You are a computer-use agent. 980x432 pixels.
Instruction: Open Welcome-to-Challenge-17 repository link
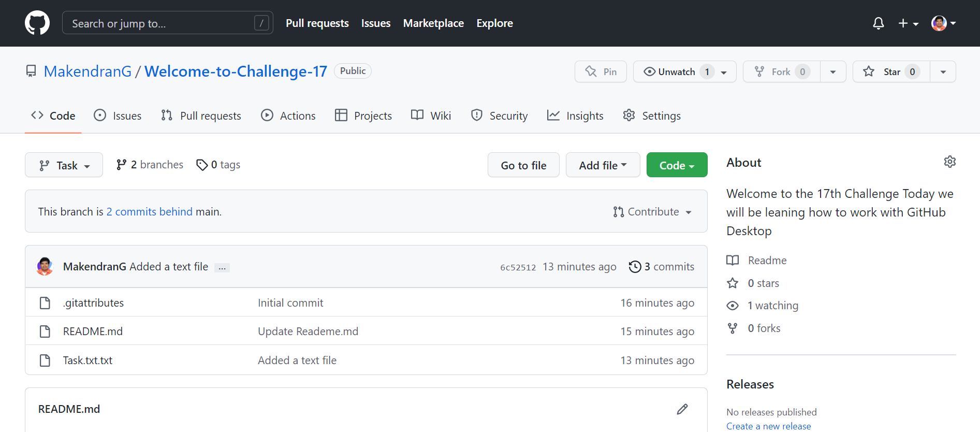point(236,71)
